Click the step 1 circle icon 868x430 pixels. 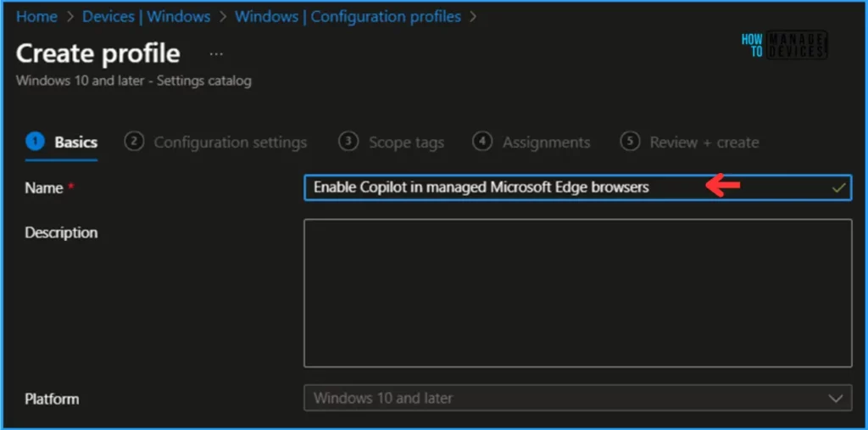35,142
